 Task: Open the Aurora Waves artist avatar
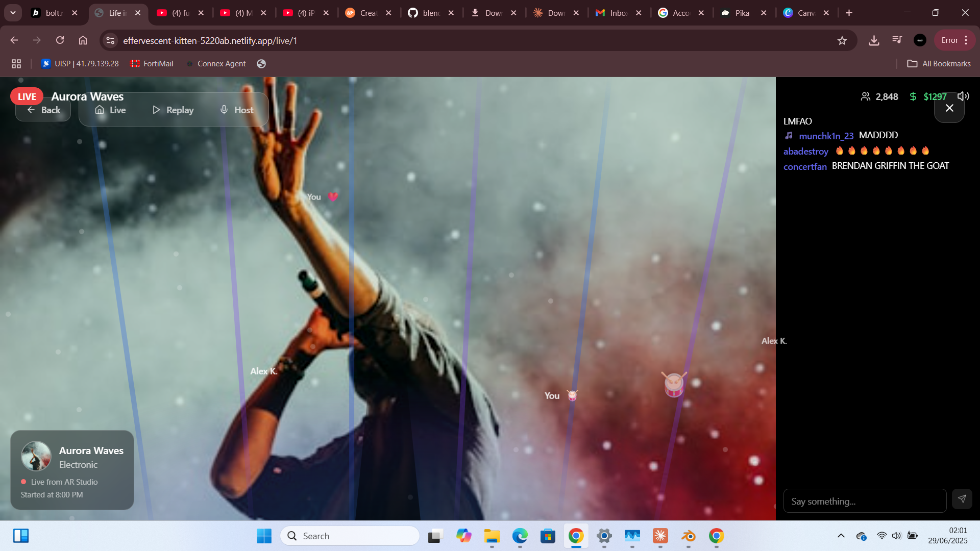pyautogui.click(x=36, y=456)
